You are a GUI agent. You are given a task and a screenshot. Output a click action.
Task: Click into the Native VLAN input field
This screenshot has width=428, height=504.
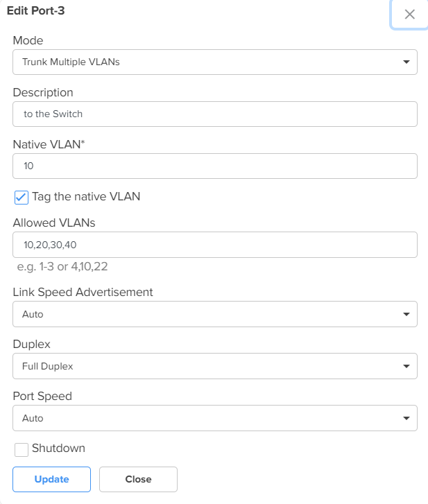click(215, 166)
